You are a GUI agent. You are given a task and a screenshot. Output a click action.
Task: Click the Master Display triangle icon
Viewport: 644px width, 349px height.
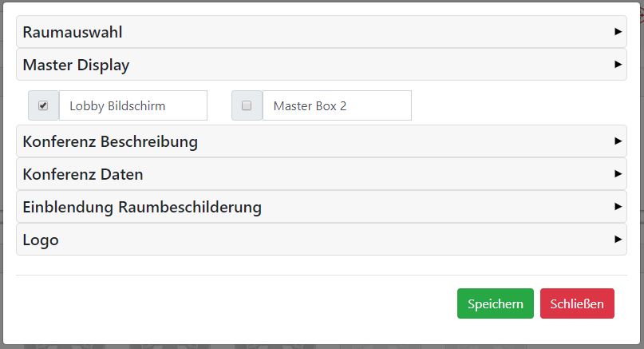[x=618, y=65]
